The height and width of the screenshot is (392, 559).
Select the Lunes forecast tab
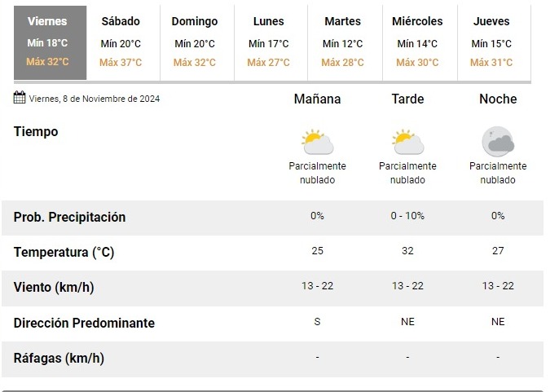[x=269, y=42]
